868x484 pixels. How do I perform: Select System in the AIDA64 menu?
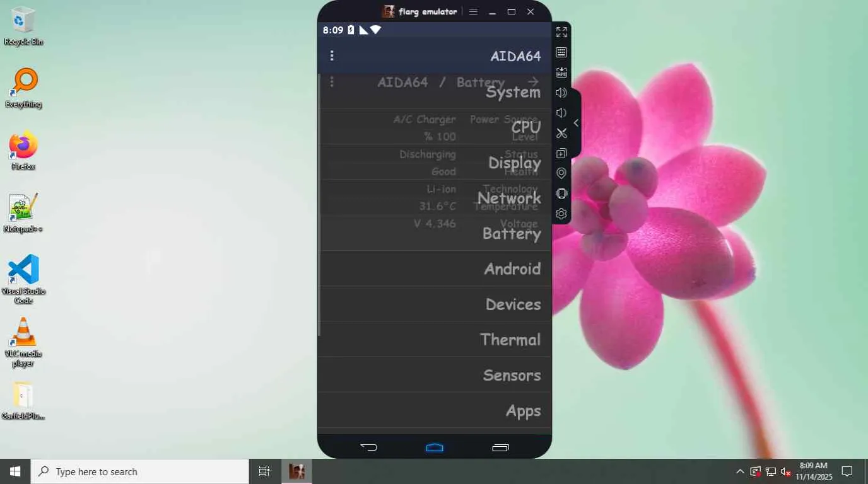435,92
